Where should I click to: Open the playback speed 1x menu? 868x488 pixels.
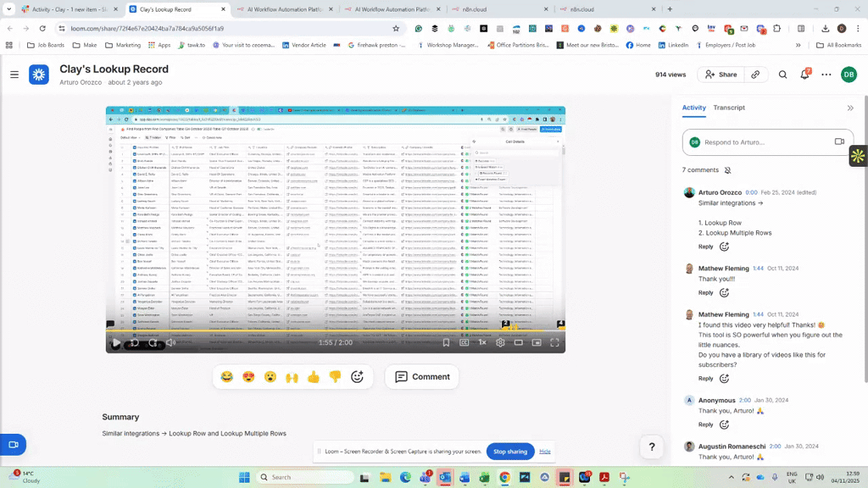[482, 342]
